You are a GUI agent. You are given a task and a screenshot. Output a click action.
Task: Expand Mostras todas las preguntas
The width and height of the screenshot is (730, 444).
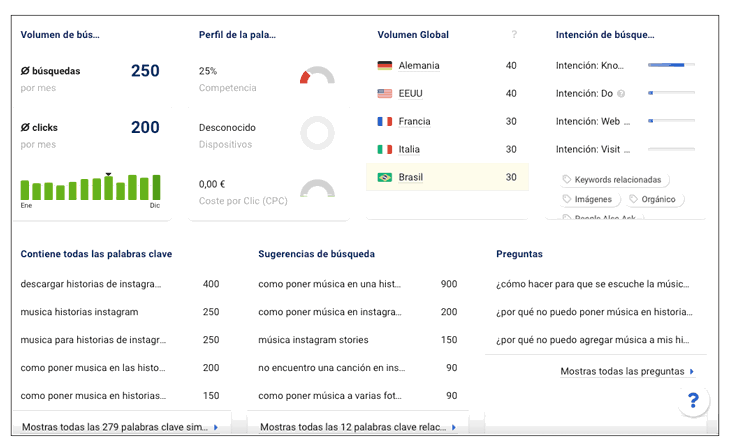[x=627, y=371]
